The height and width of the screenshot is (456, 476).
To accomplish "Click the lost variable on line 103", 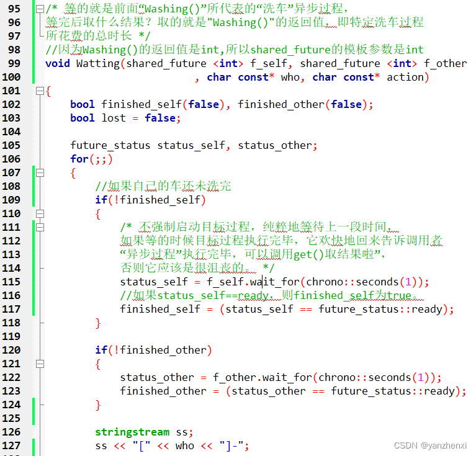I will (x=114, y=118).
